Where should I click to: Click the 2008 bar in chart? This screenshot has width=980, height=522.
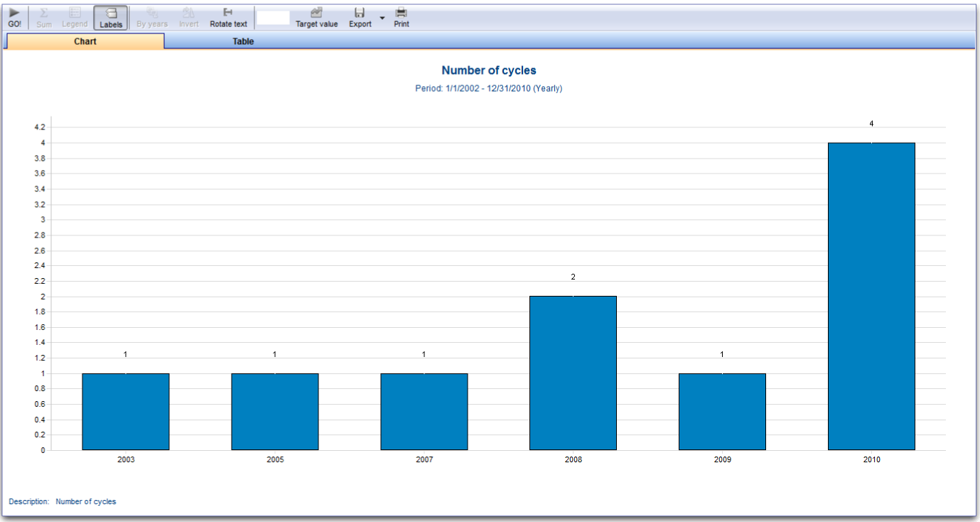[x=574, y=373]
